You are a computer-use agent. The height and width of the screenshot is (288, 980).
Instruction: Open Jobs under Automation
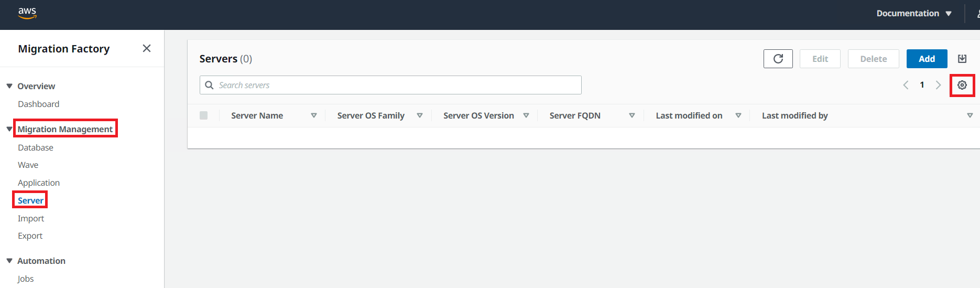(x=26, y=279)
